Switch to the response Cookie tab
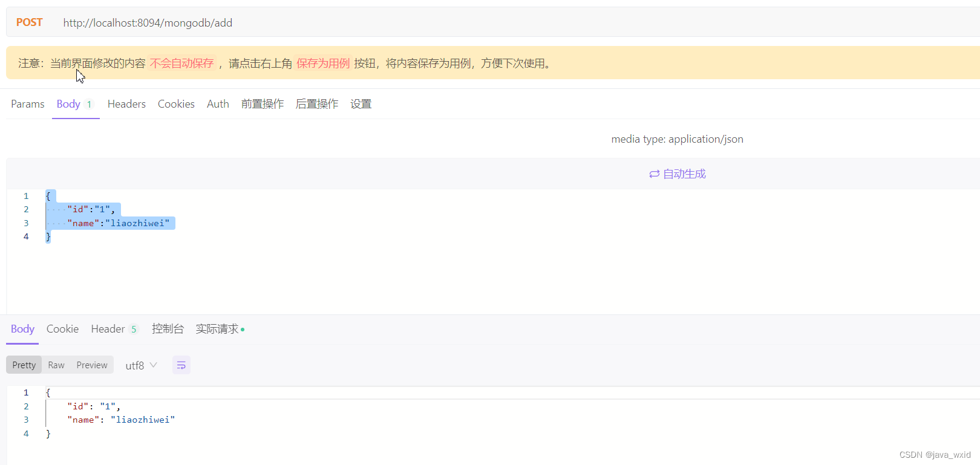This screenshot has width=980, height=465. pyautogui.click(x=62, y=329)
